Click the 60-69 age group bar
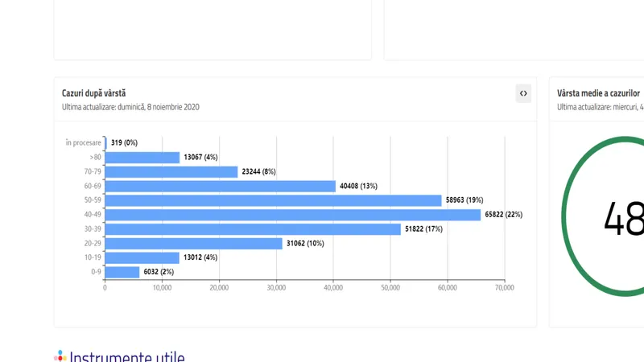The image size is (644, 362). (x=220, y=186)
